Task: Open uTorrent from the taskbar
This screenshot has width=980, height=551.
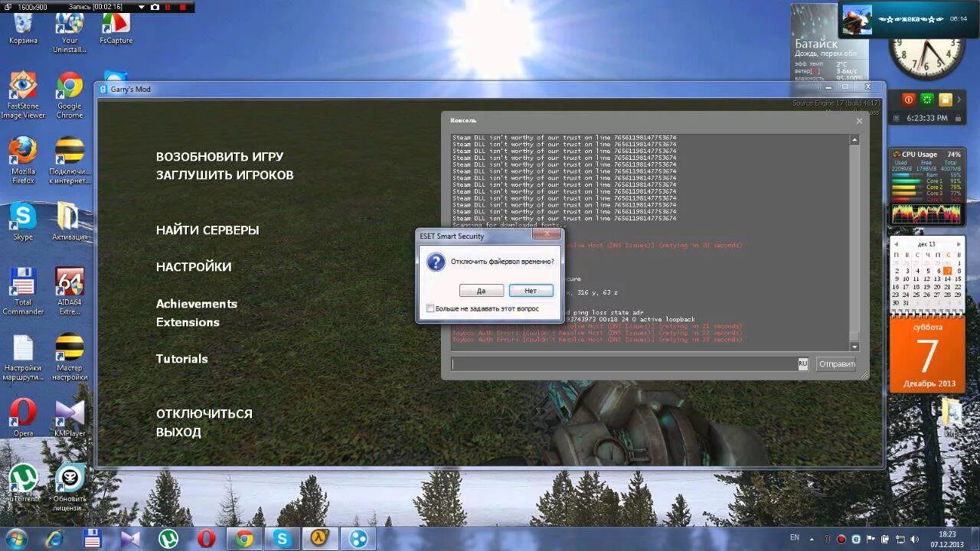Action: pyautogui.click(x=168, y=539)
